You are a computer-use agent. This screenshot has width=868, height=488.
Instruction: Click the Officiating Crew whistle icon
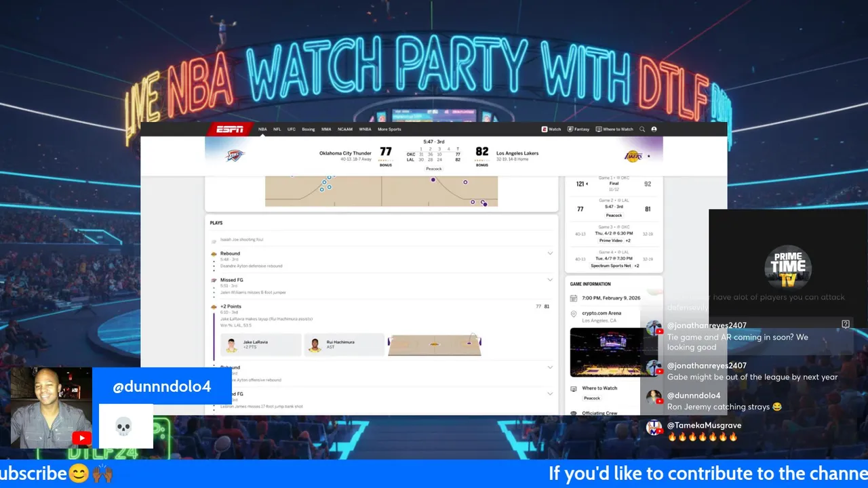point(574,413)
